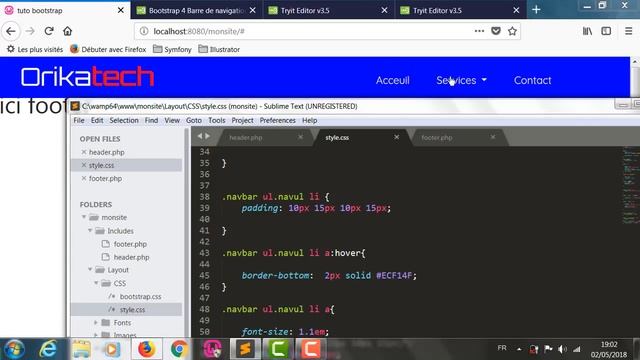Open the Firefox library icon
This screenshot has height=360, width=640.
click(587, 31)
